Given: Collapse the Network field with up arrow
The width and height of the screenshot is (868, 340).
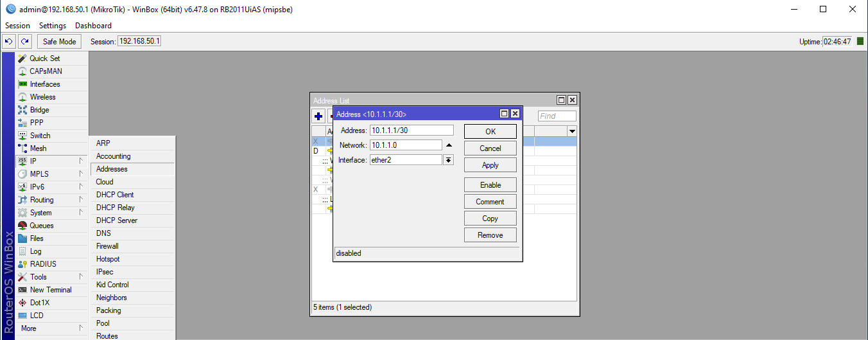Looking at the screenshot, I should coord(449,145).
